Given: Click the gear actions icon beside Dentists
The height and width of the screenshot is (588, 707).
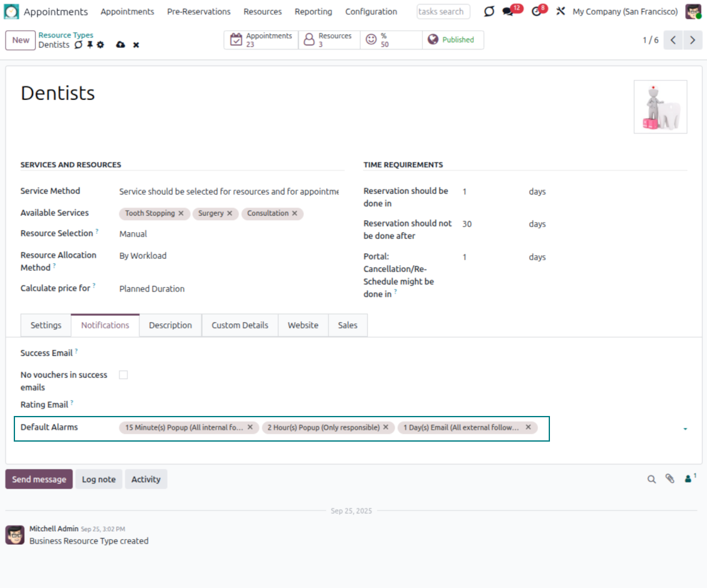Looking at the screenshot, I should click(101, 45).
